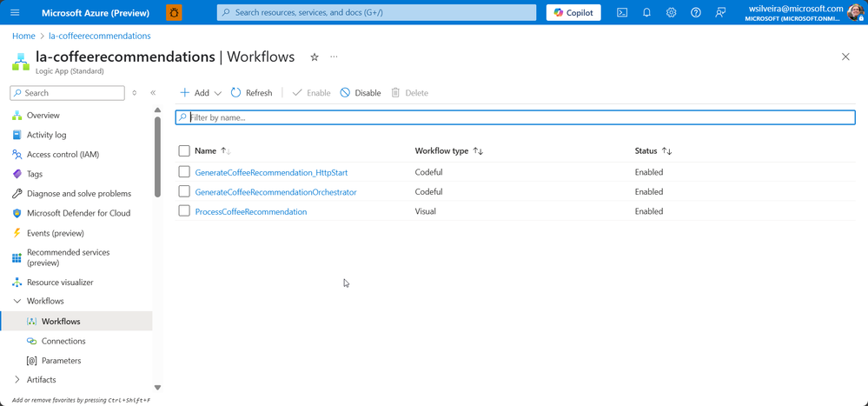
Task: Open GenerateCoffeeRecommendation_HttpStart workflow
Action: pos(271,172)
